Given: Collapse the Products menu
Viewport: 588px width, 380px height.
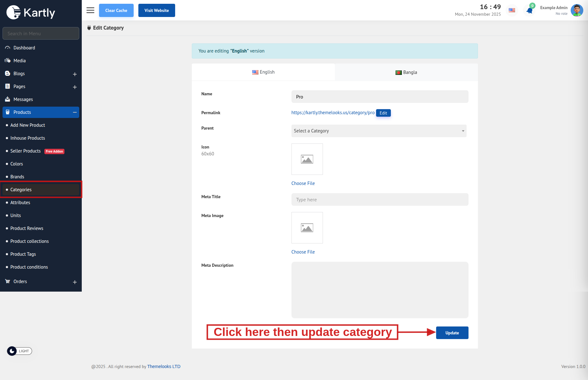Looking at the screenshot, I should tap(75, 112).
